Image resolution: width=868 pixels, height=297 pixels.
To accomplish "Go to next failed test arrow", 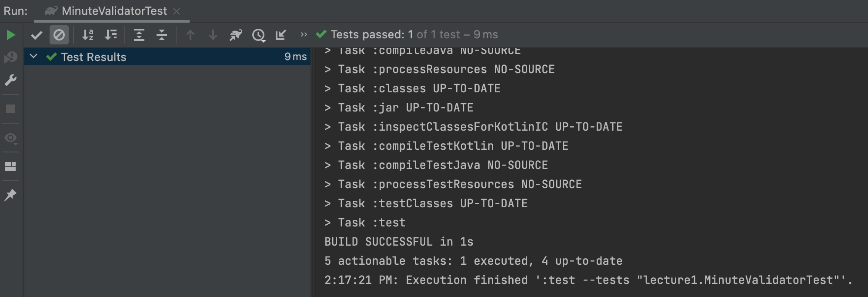I will tap(213, 35).
